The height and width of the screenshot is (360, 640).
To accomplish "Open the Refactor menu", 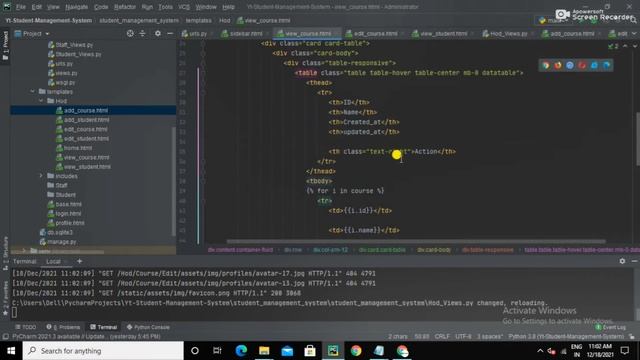I will pyautogui.click(x=125, y=7).
